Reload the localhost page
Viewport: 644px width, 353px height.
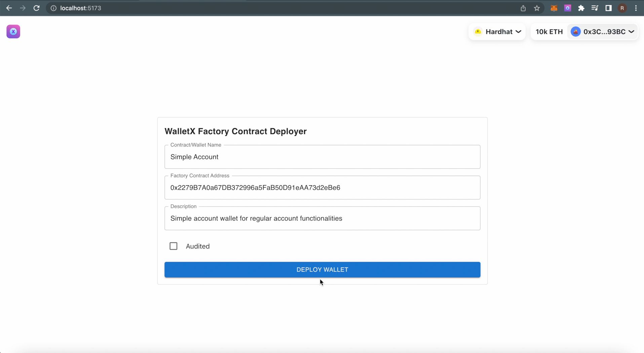pos(36,8)
